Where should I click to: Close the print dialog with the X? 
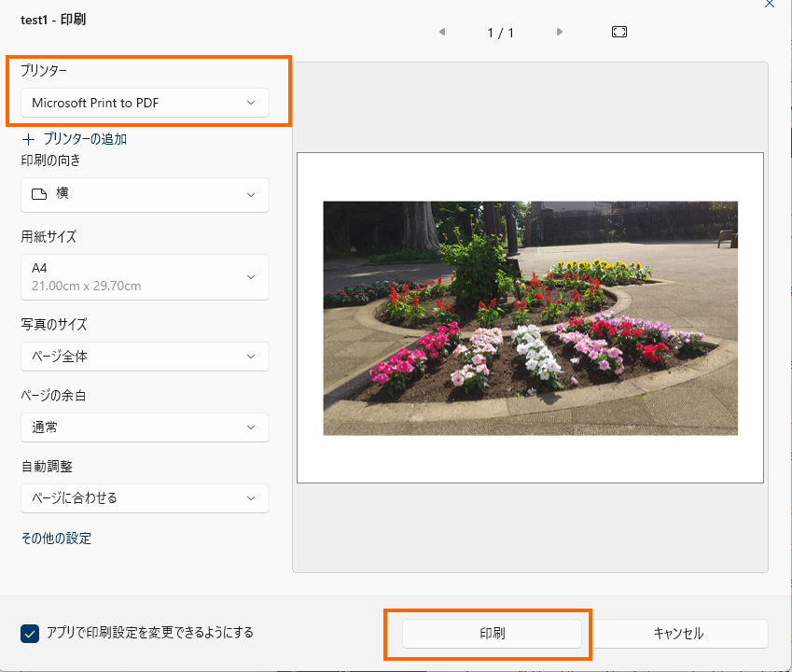pyautogui.click(x=770, y=5)
